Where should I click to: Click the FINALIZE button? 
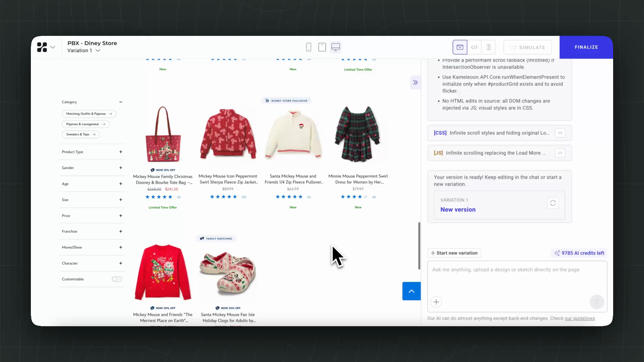tap(586, 47)
